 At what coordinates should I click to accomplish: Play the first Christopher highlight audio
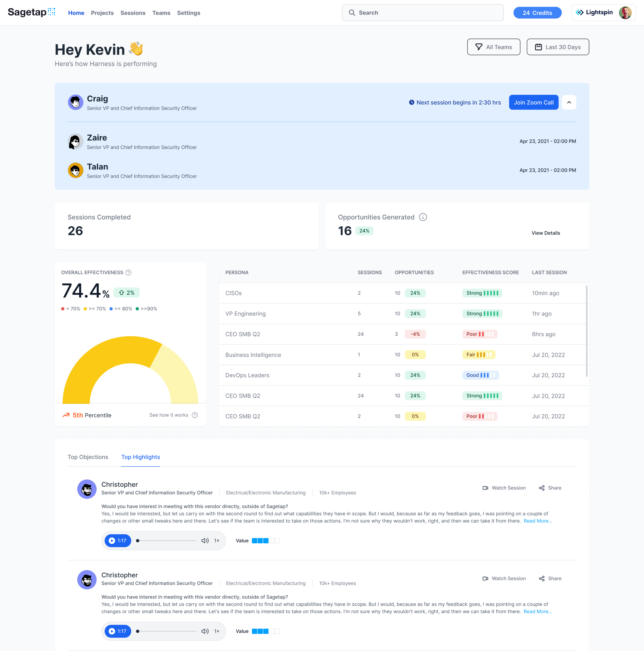[112, 541]
